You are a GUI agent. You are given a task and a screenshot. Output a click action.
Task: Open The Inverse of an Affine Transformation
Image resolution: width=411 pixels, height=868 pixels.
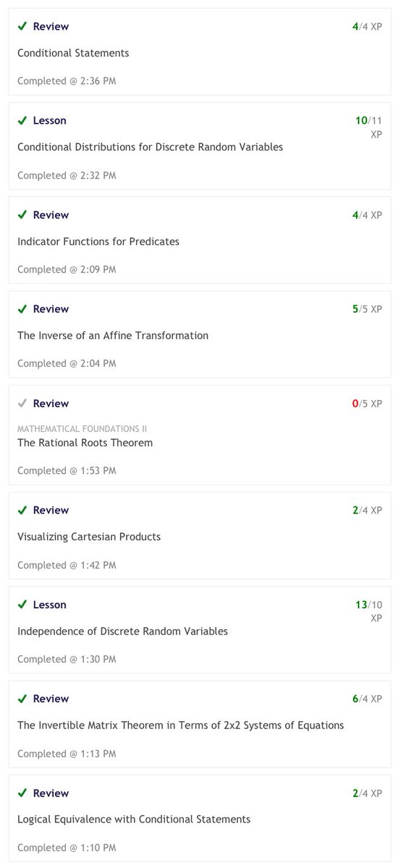[x=113, y=336]
